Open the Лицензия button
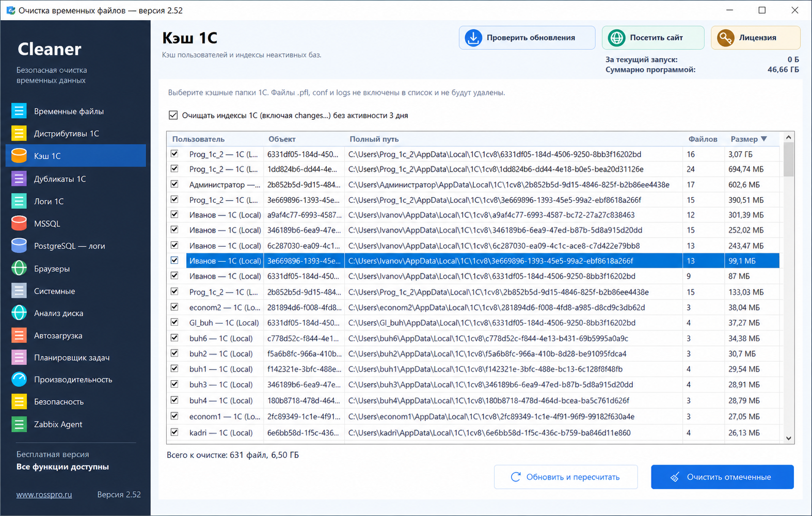Screen dimensions: 812x516 point(756,38)
